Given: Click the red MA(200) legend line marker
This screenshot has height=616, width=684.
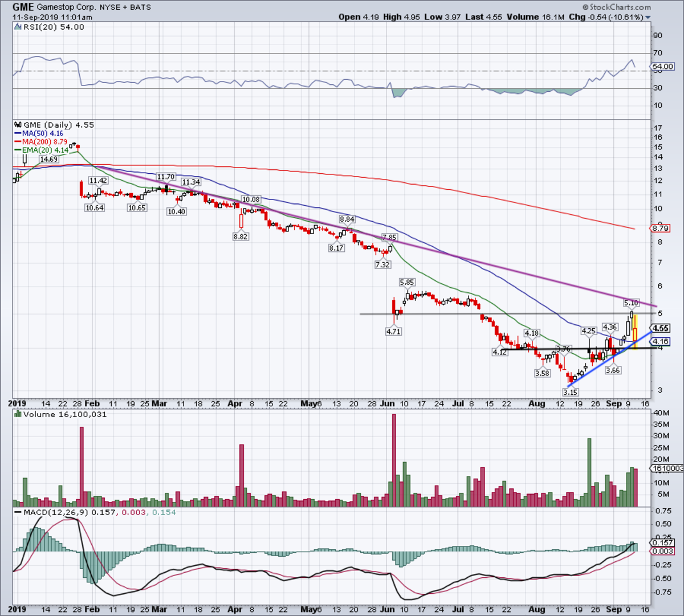Looking at the screenshot, I should pos(18,142).
